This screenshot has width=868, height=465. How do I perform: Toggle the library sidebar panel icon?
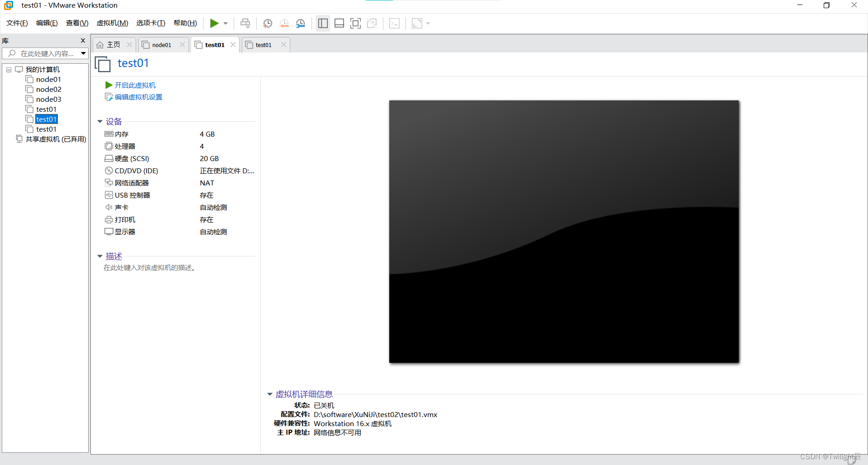coord(323,23)
